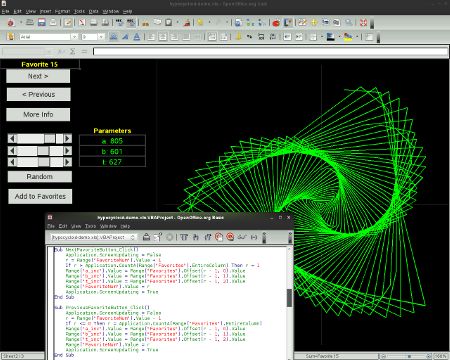Click the Next > button
This screenshot has width=450, height=360.
38,76
